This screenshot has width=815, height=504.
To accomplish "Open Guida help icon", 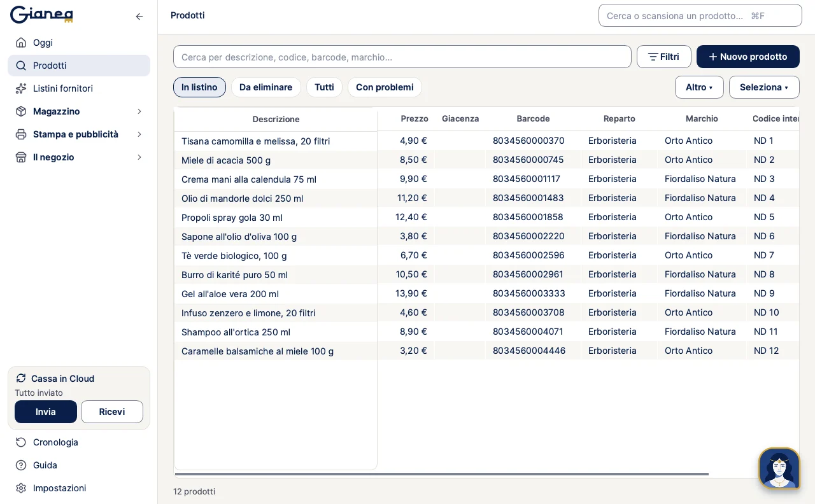I will point(21,465).
